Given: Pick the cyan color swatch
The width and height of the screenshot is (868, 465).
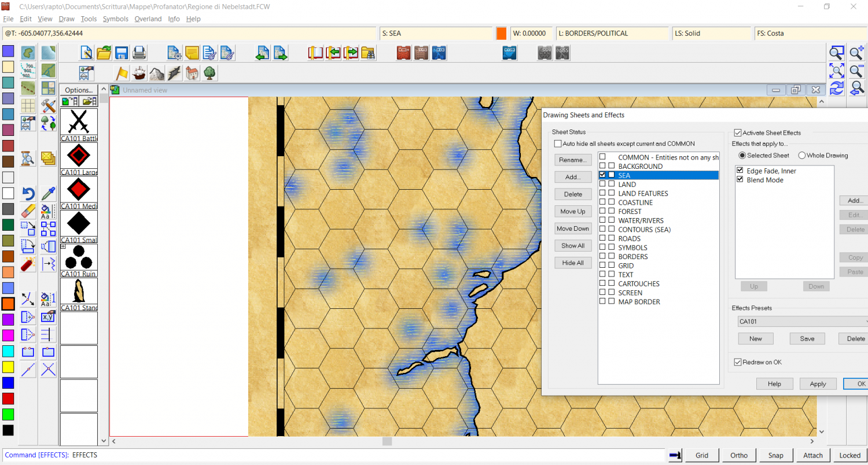Looking at the screenshot, I should coord(8,351).
